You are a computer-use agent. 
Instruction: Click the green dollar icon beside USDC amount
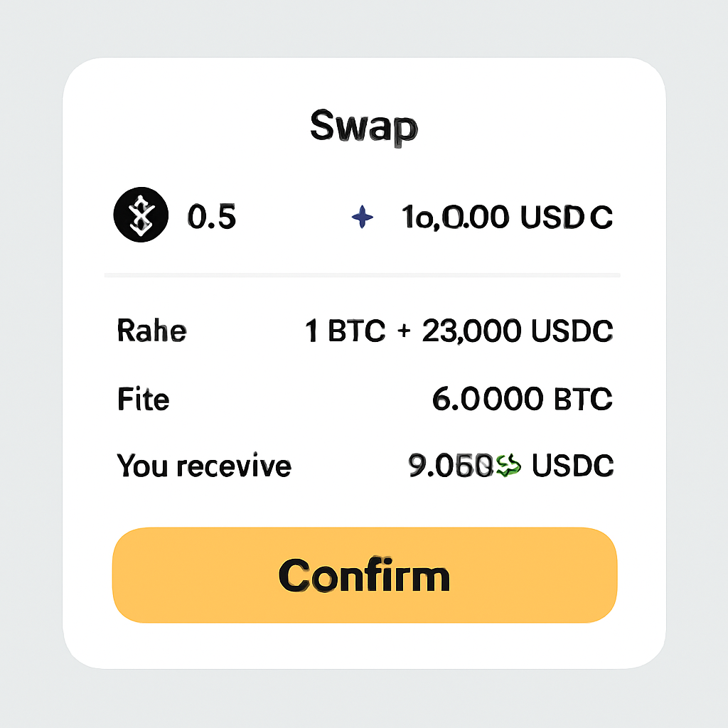(509, 466)
